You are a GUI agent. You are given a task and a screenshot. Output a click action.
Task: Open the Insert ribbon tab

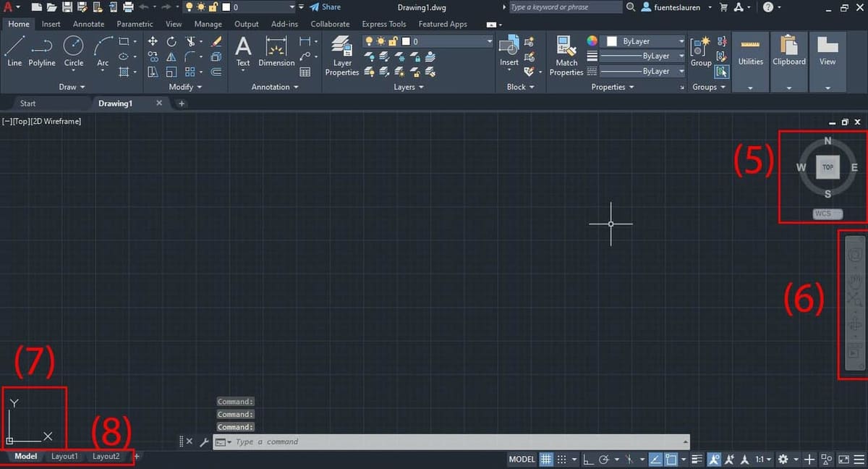51,24
